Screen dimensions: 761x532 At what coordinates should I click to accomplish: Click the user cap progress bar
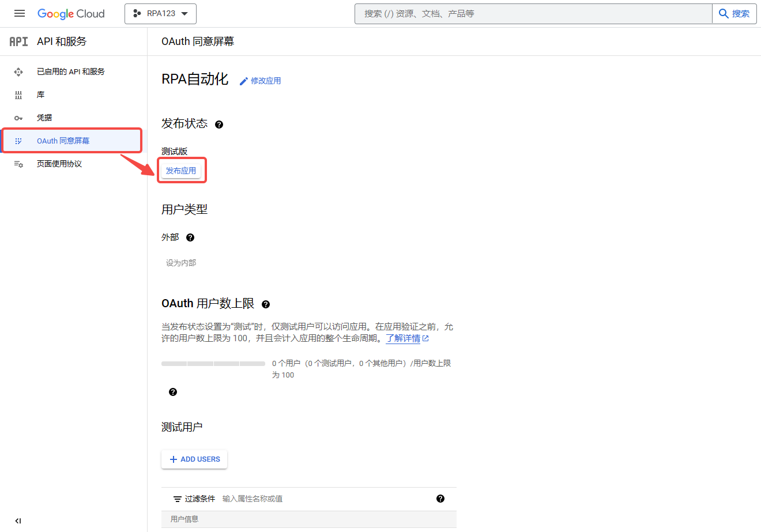click(x=213, y=364)
